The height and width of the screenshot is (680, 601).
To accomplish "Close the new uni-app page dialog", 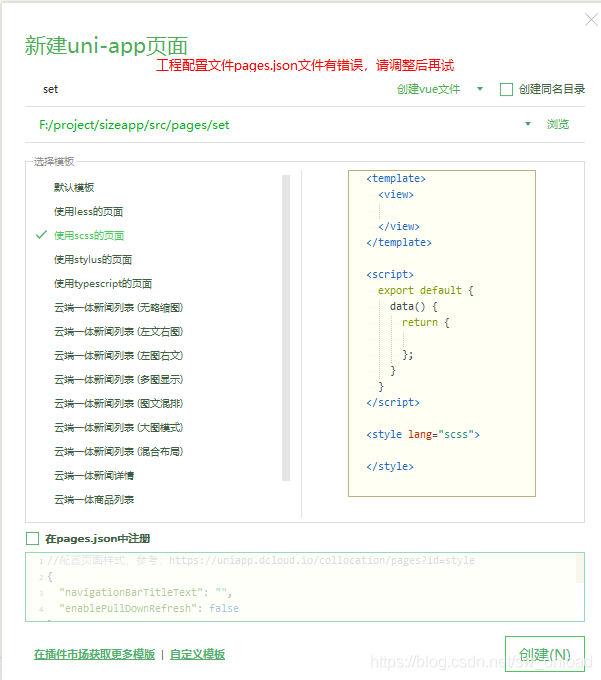I will pos(591,20).
